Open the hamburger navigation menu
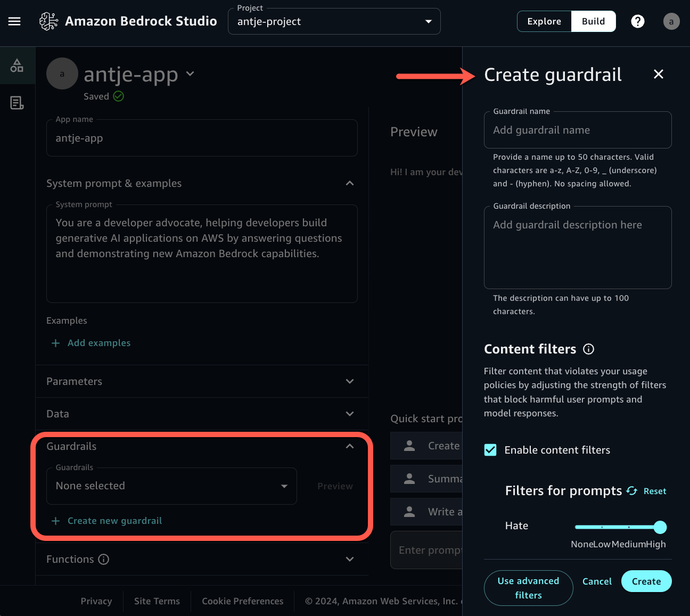Screen dimensions: 690x616 (14, 21)
